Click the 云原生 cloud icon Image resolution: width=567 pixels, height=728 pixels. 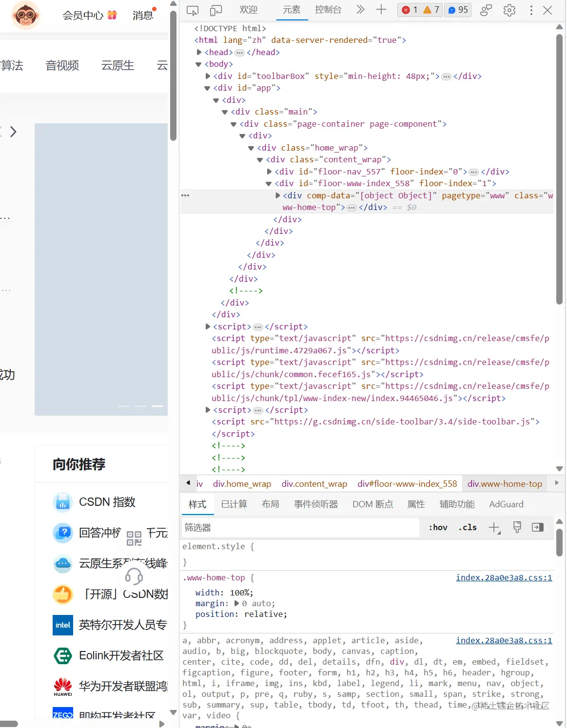click(x=63, y=564)
